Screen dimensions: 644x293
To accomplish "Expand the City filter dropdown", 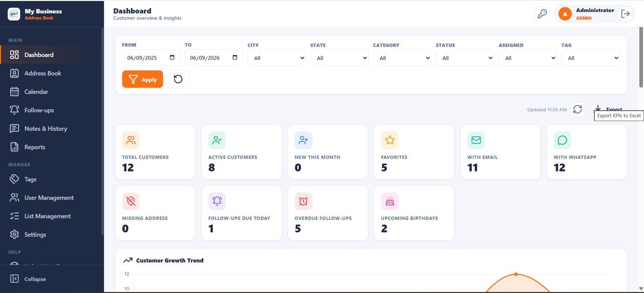I will click(277, 58).
